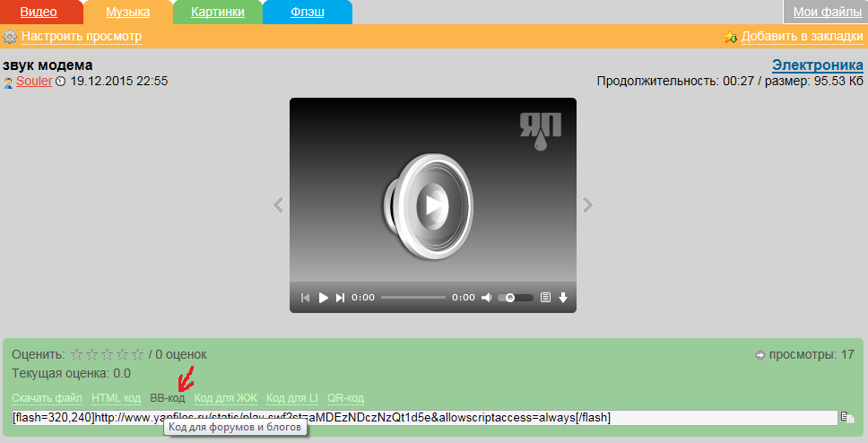Open the Картинки tab

point(218,13)
